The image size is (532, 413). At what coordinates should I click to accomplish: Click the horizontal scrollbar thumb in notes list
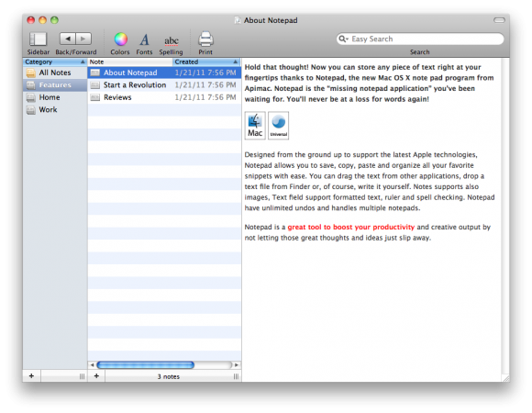click(x=146, y=364)
